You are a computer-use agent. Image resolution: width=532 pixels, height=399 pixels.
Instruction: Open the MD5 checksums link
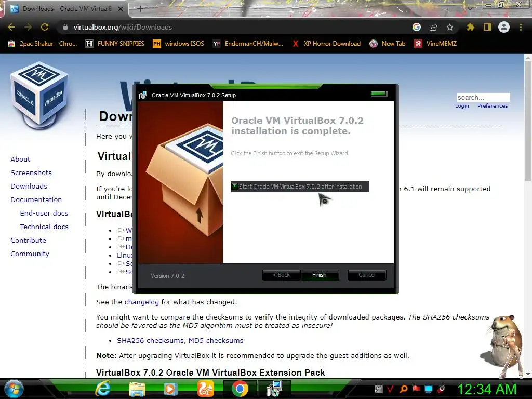[x=216, y=340]
